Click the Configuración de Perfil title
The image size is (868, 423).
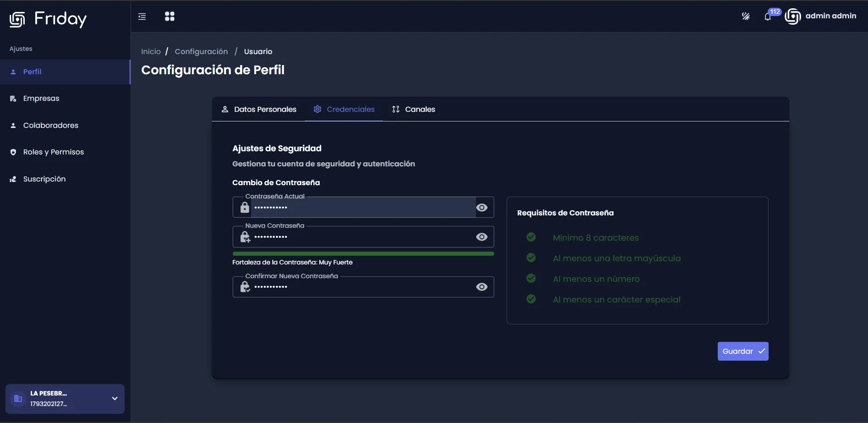213,70
